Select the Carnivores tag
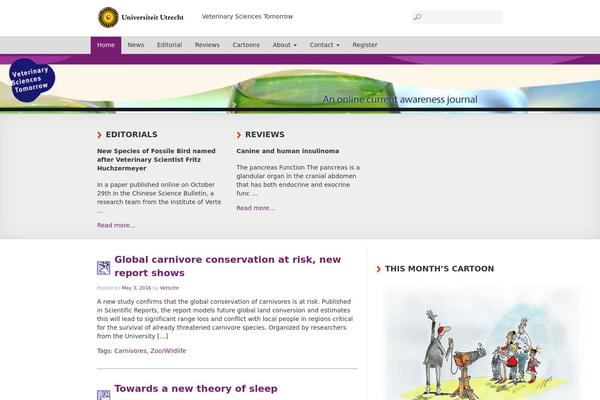600x400 pixels. click(130, 351)
